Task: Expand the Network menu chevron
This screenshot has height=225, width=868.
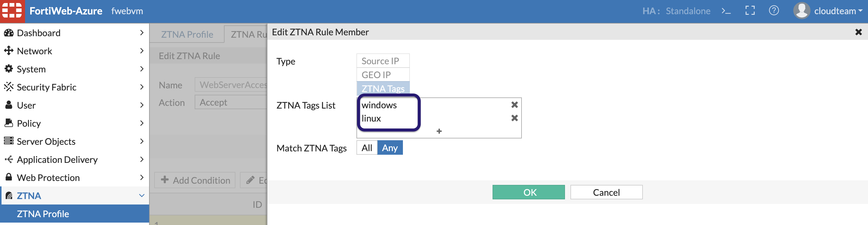Action: click(x=142, y=51)
